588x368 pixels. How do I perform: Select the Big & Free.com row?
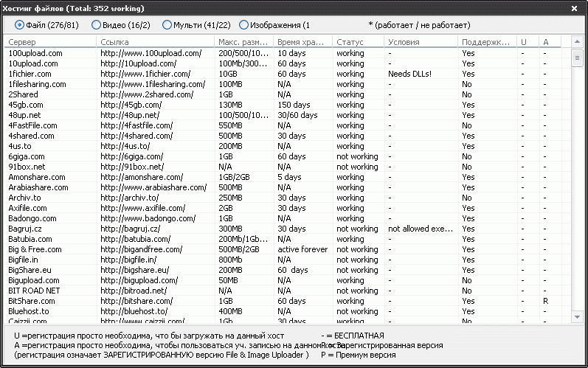pos(283,249)
